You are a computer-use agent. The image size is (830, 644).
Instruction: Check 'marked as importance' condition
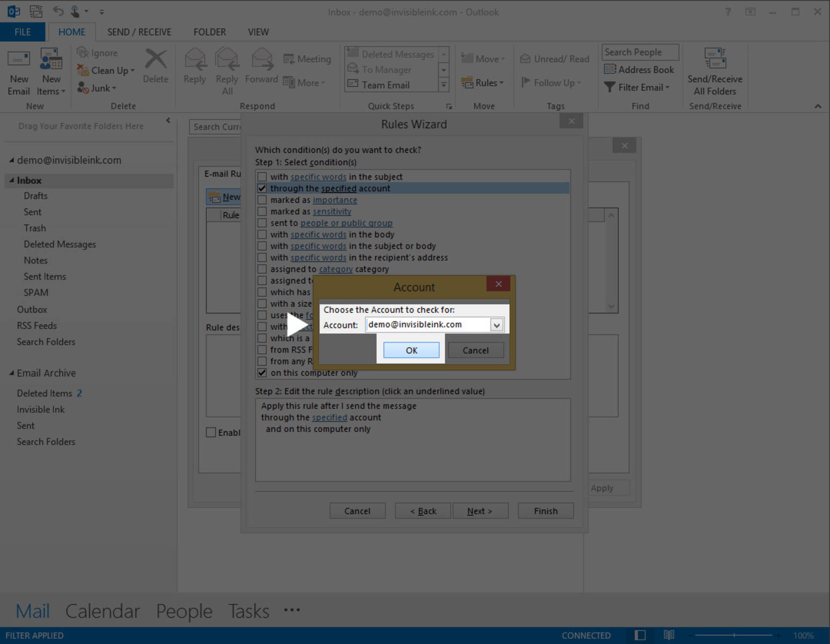(x=262, y=200)
